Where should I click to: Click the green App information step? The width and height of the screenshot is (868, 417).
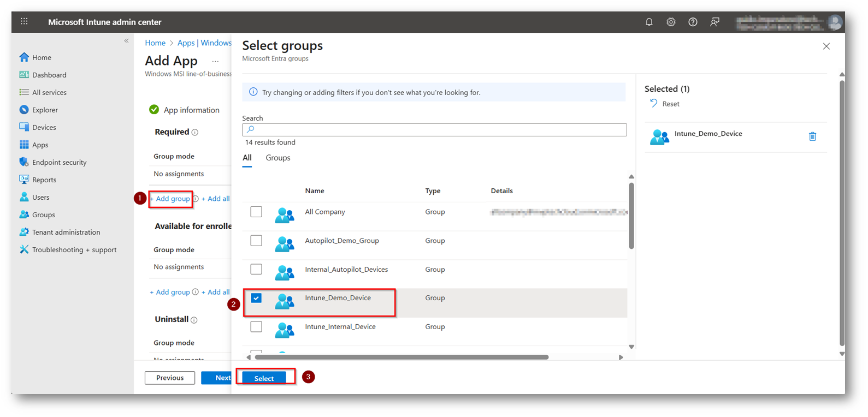(184, 110)
